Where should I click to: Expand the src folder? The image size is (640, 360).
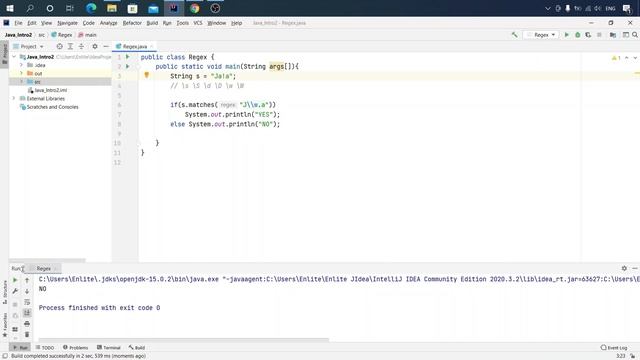(x=21, y=82)
